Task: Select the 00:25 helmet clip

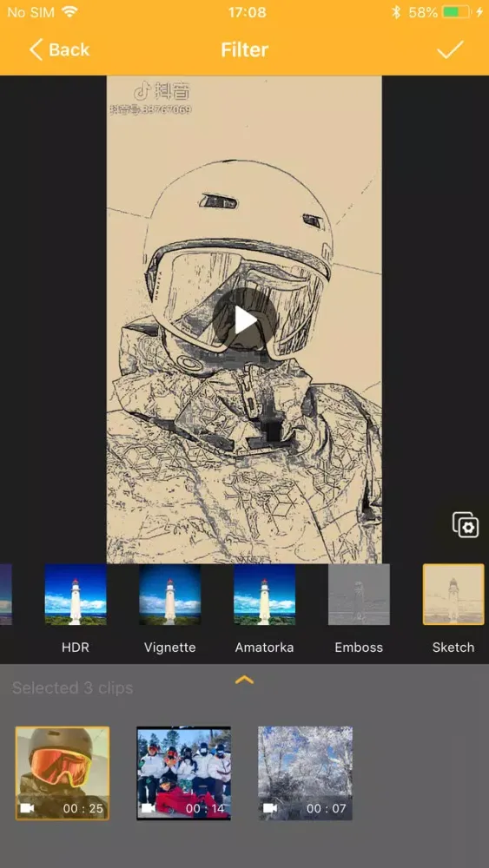Action: (x=63, y=773)
